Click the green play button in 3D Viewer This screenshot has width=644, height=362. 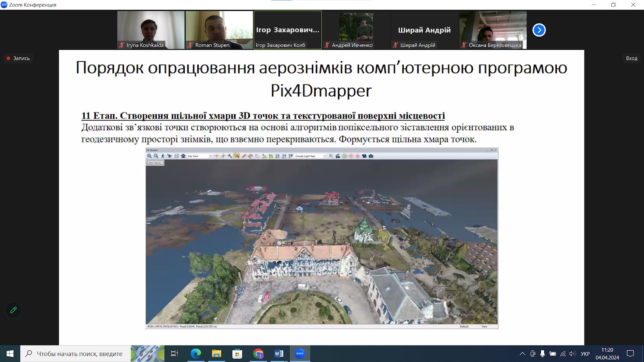[345, 156]
